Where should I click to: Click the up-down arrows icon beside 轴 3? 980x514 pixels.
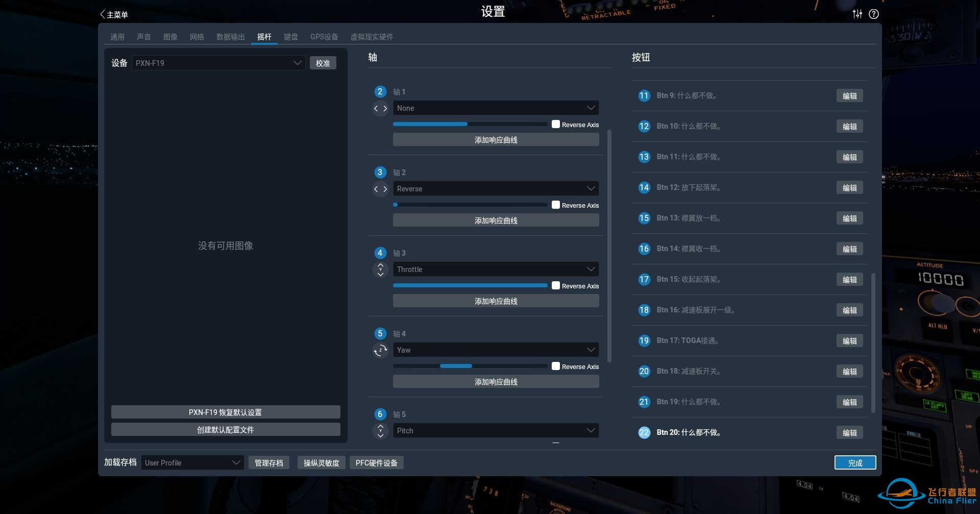(380, 269)
